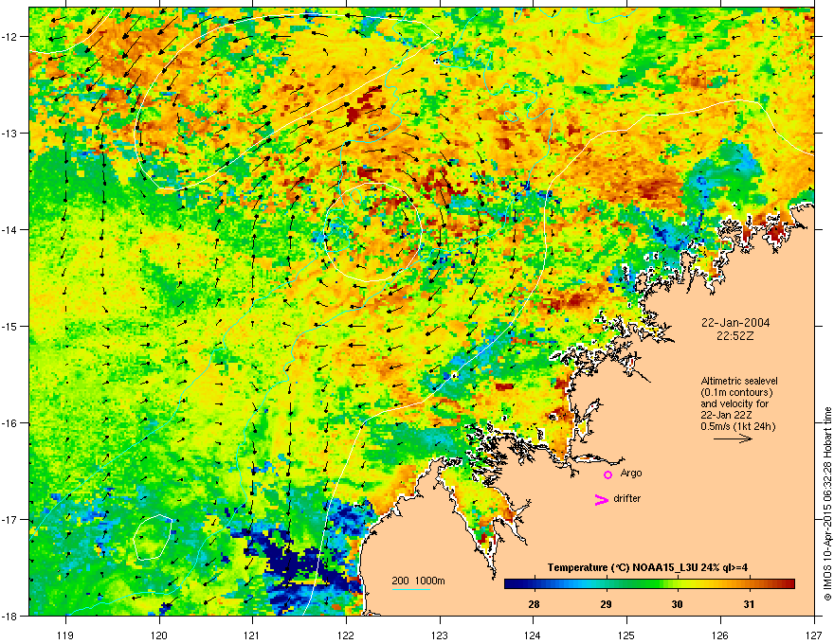834x644 pixels.
Task: Click the small closed white contour near 120E, 17S
Action: click(154, 537)
